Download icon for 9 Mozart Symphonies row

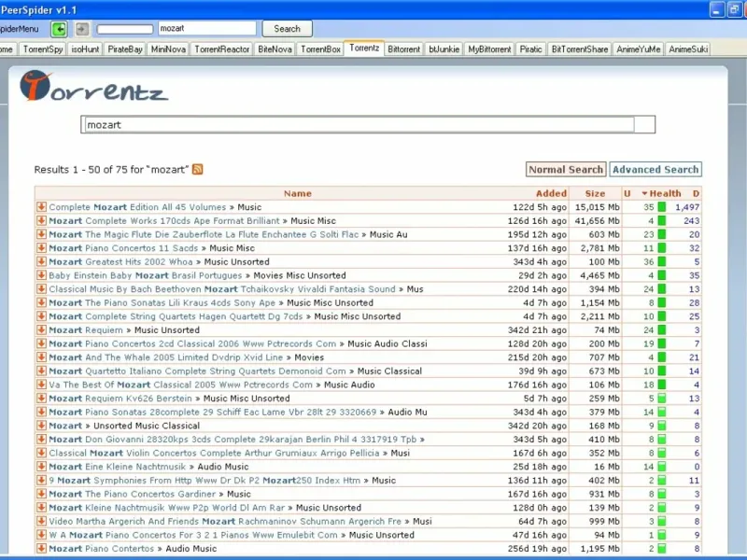[x=41, y=480]
